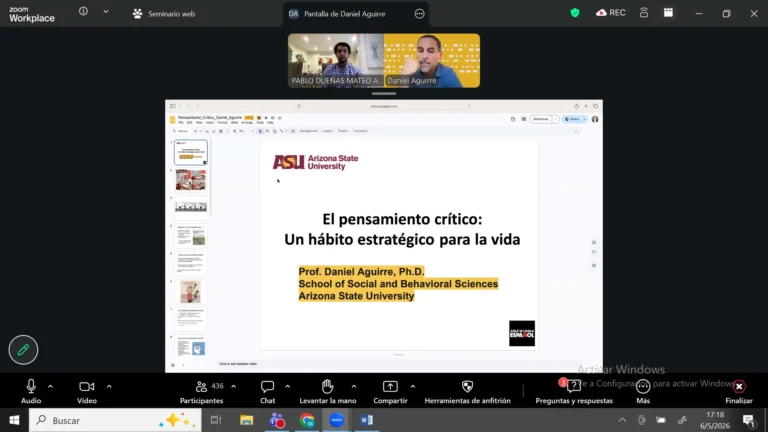This screenshot has height=432, width=768.
Task: Click the version history clock icon
Action: pos(513,119)
